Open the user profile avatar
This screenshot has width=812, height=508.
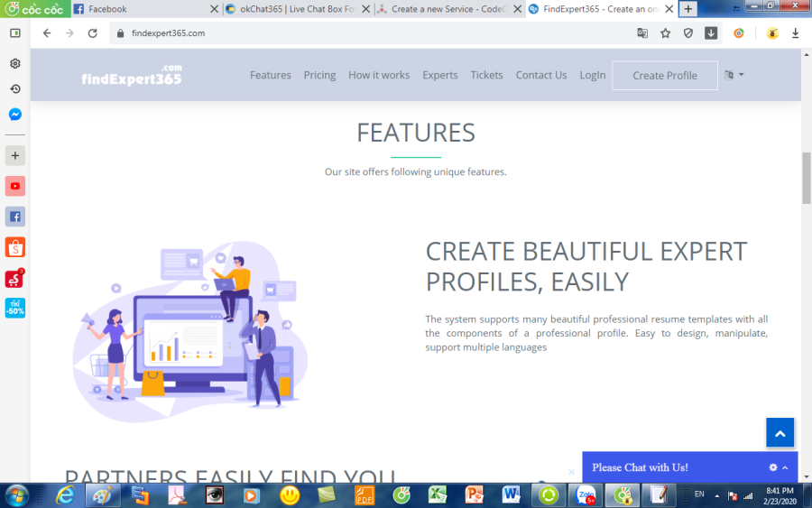772,33
